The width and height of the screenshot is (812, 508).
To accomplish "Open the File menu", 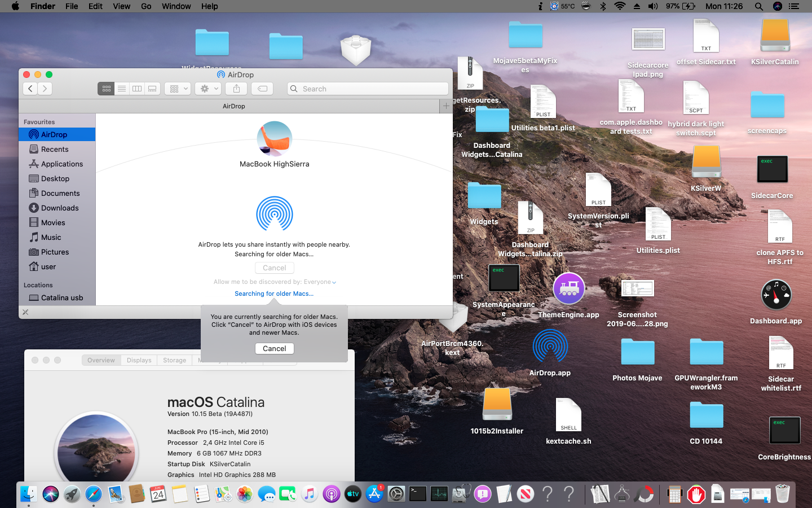I will [72, 6].
